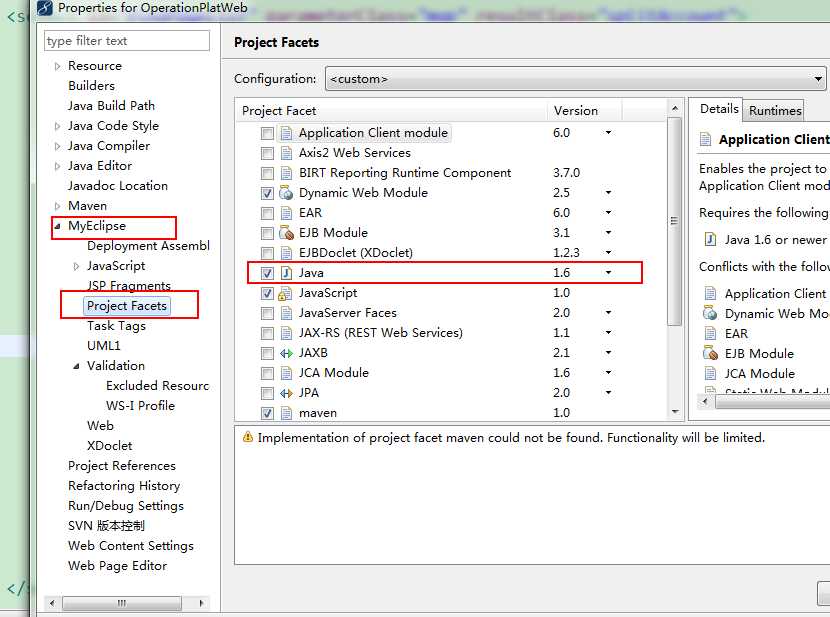The width and height of the screenshot is (830, 617).
Task: Select Task Tags in tree
Action: [116, 326]
